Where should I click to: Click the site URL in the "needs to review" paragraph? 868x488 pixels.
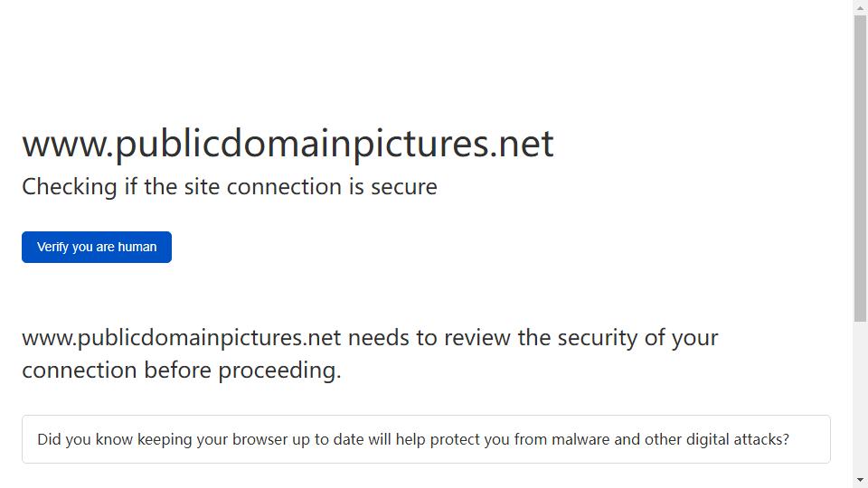pos(181,338)
